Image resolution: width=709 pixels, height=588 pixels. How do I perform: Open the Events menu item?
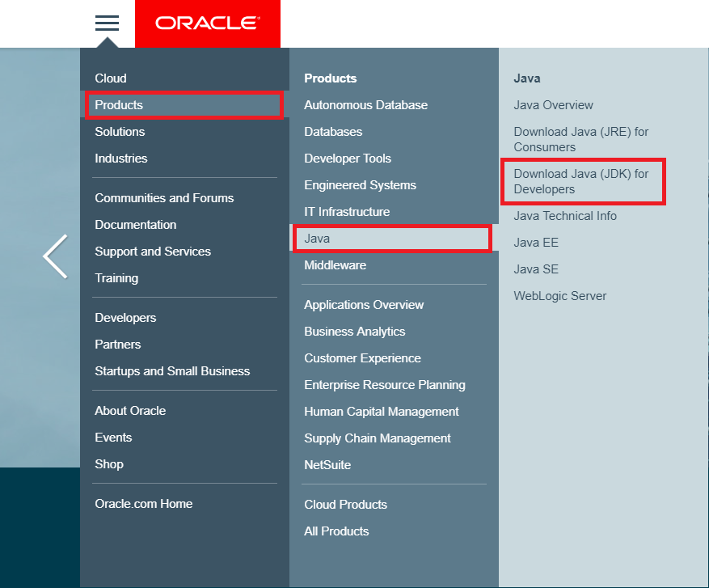tap(113, 438)
